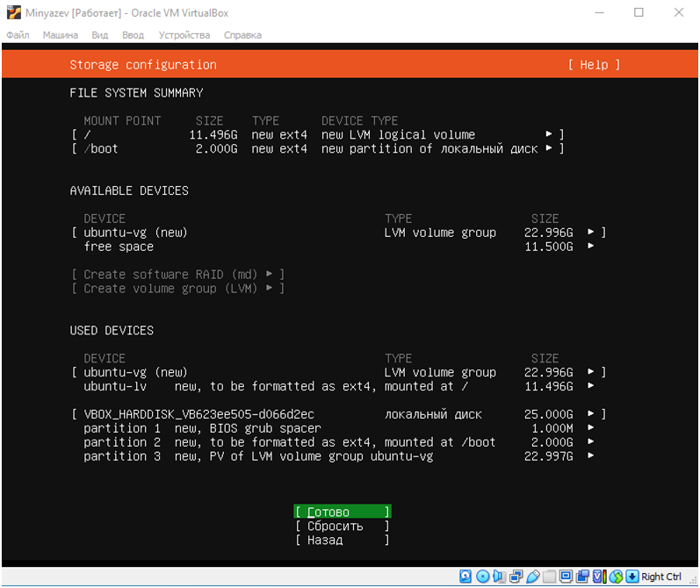
Task: Select the / mount point row
Action: pyautogui.click(x=318, y=134)
